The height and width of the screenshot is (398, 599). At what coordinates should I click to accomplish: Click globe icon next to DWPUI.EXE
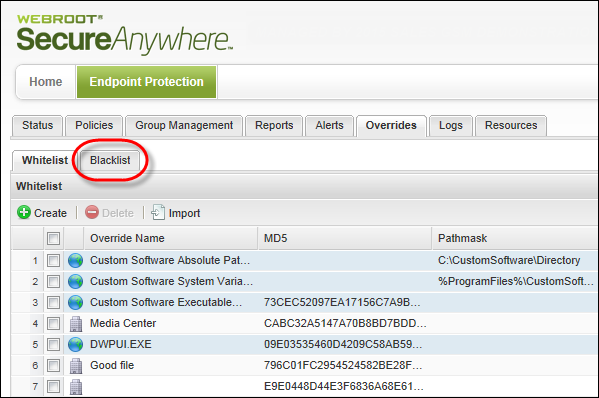(75, 345)
